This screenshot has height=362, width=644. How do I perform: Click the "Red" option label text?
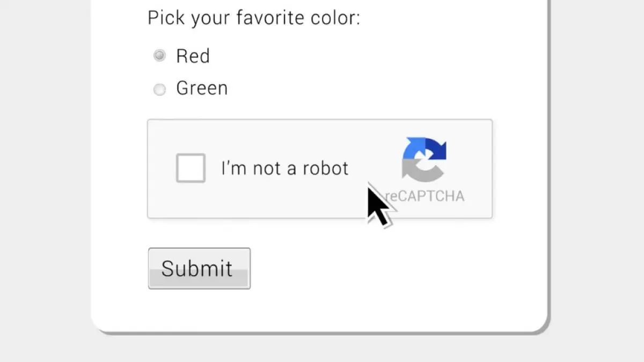[x=193, y=56]
